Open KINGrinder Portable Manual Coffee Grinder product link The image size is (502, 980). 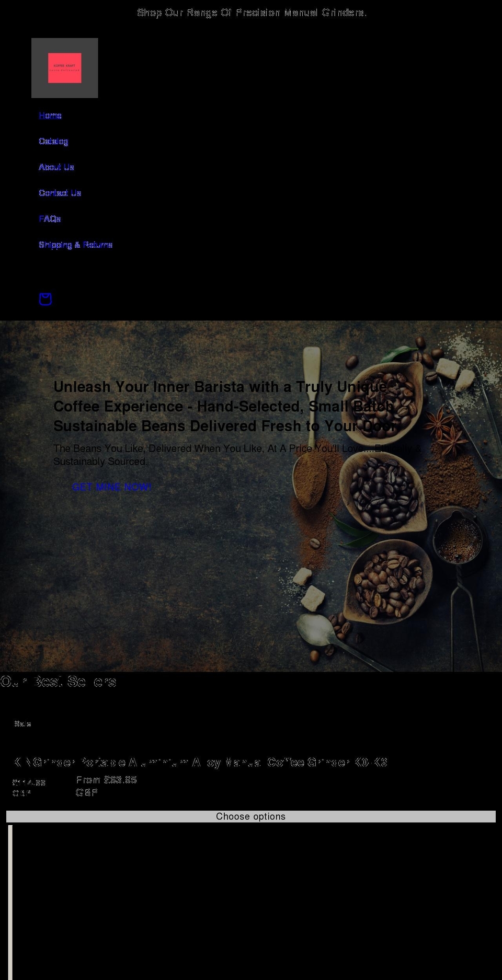coord(200,763)
